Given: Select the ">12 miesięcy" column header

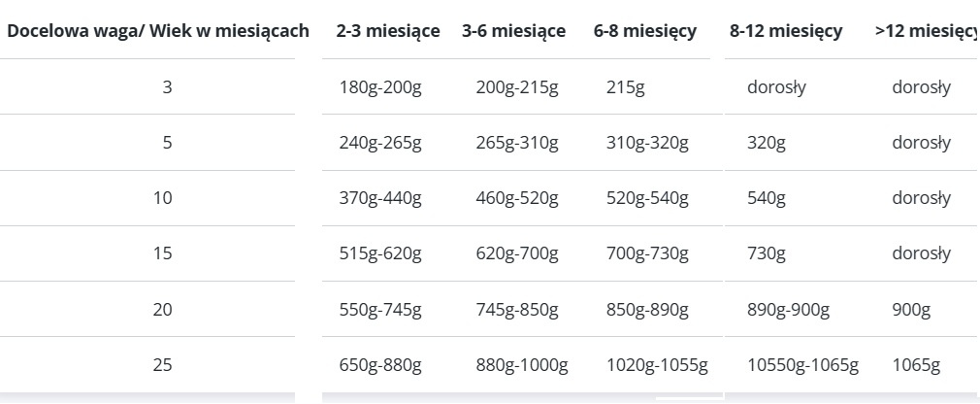Looking at the screenshot, I should point(925,31).
